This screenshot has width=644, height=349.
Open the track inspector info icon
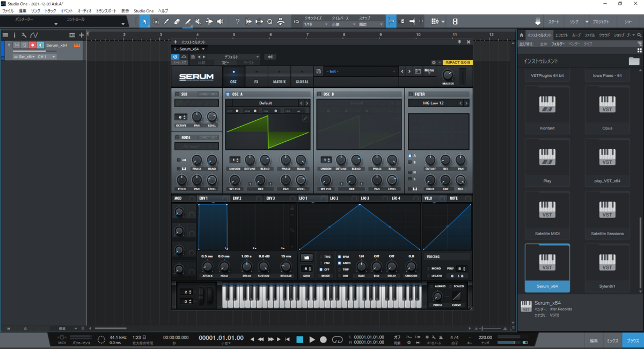click(14, 35)
